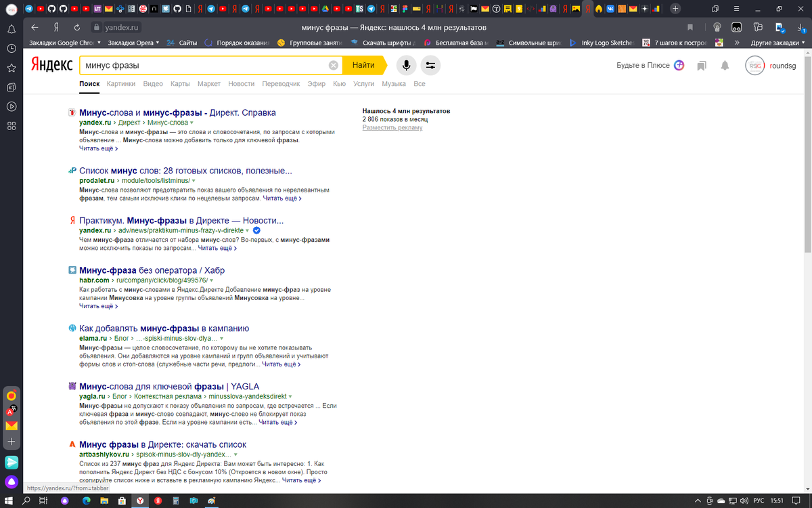This screenshot has width=812, height=508.
Task: Open Windows taskbar search
Action: 26,501
